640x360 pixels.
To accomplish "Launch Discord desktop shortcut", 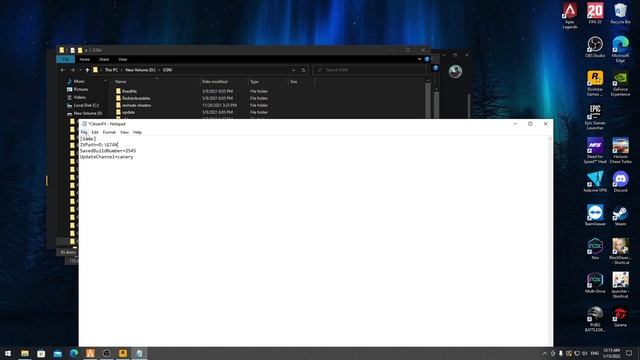I will (620, 182).
